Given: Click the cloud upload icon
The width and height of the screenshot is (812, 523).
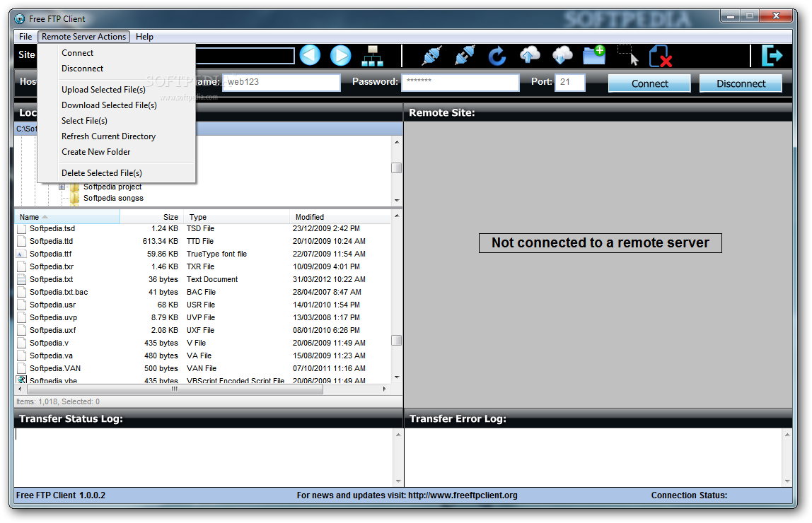Looking at the screenshot, I should (530, 55).
